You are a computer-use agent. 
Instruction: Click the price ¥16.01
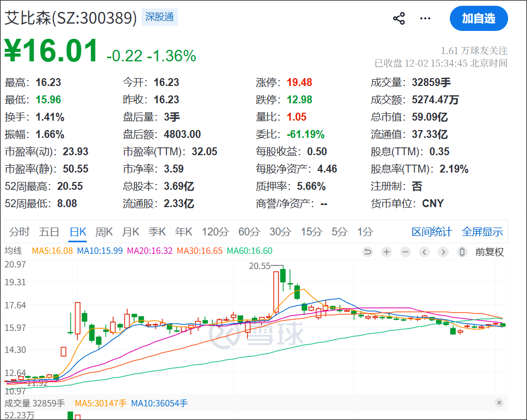click(51, 51)
